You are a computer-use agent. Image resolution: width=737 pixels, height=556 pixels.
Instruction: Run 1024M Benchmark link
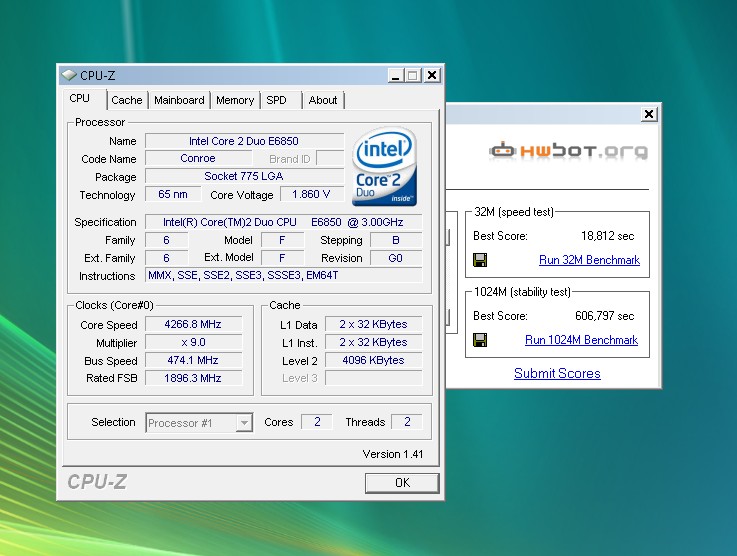[581, 340]
